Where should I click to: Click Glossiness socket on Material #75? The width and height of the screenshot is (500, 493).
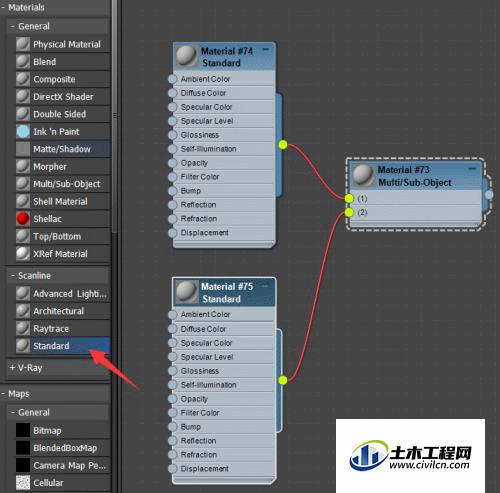(x=172, y=371)
